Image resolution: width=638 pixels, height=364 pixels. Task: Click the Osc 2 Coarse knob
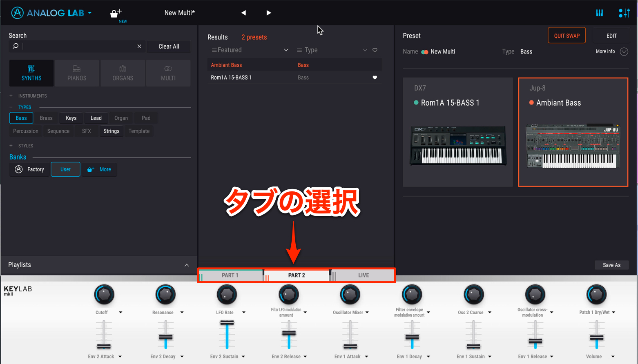point(473,294)
